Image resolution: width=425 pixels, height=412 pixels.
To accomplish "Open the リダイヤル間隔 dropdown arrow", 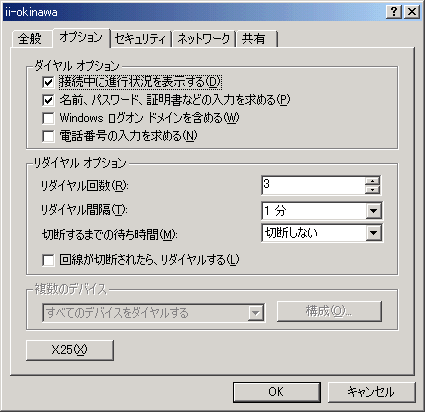I will click(373, 211).
